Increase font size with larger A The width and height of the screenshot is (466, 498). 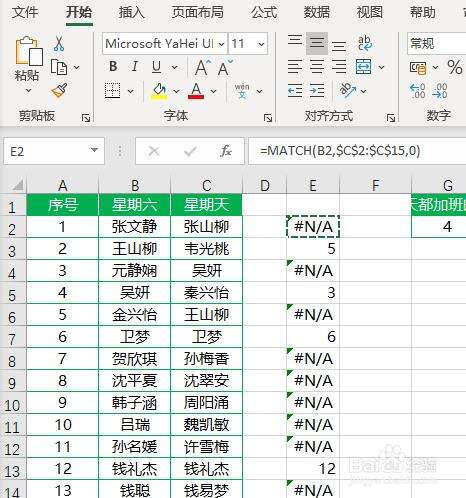coord(203,67)
